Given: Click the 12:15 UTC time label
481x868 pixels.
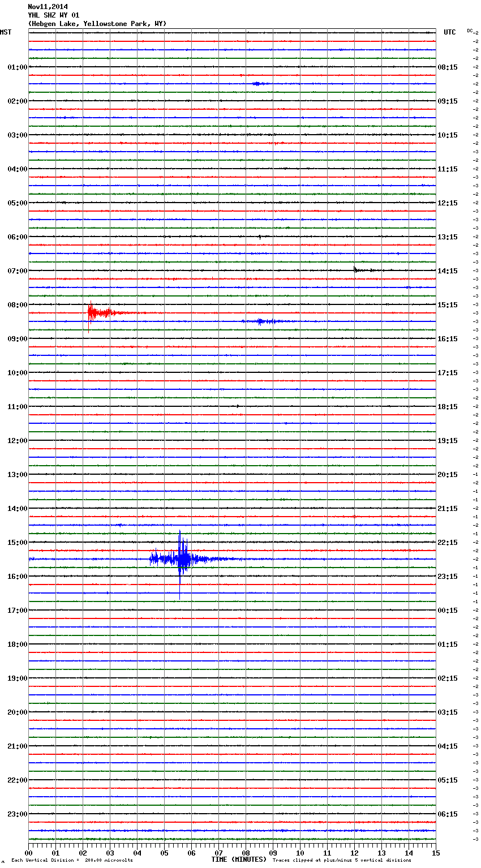Looking at the screenshot, I should click(x=448, y=203).
